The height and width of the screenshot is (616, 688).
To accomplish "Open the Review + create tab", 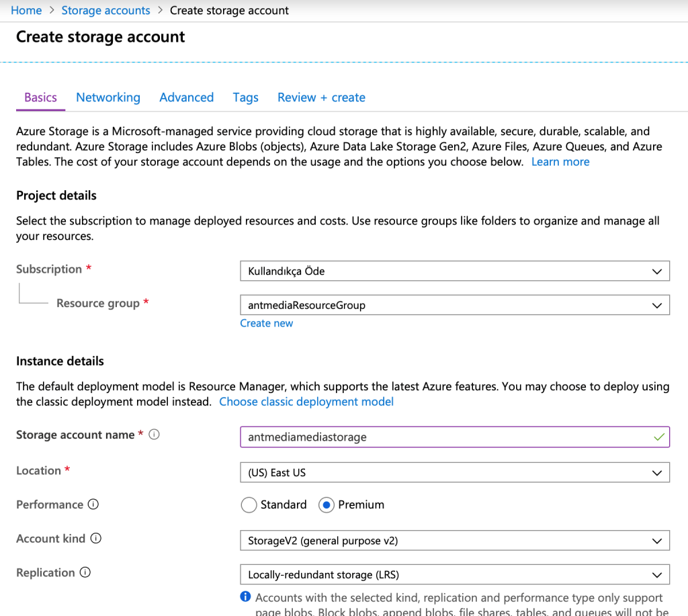I will click(x=321, y=97).
